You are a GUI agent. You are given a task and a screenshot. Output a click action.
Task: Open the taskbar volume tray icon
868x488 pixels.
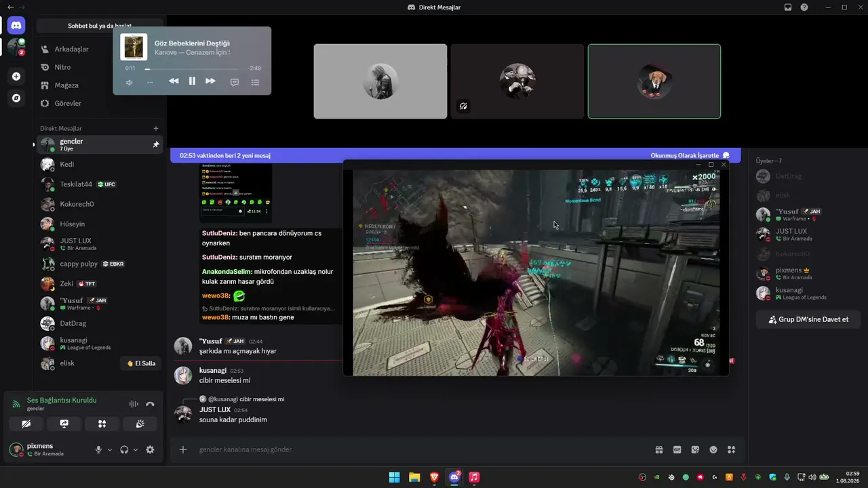click(812, 477)
